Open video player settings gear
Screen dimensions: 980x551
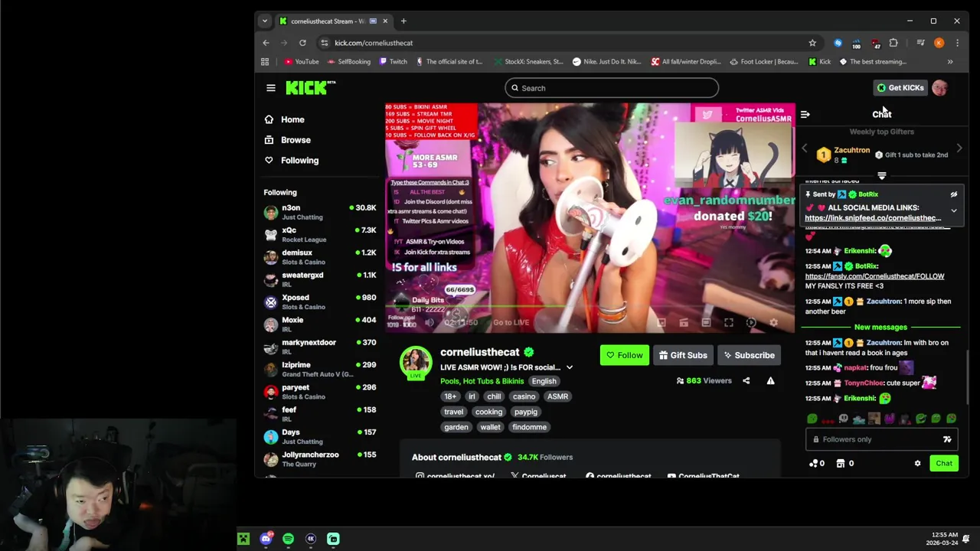pos(773,322)
